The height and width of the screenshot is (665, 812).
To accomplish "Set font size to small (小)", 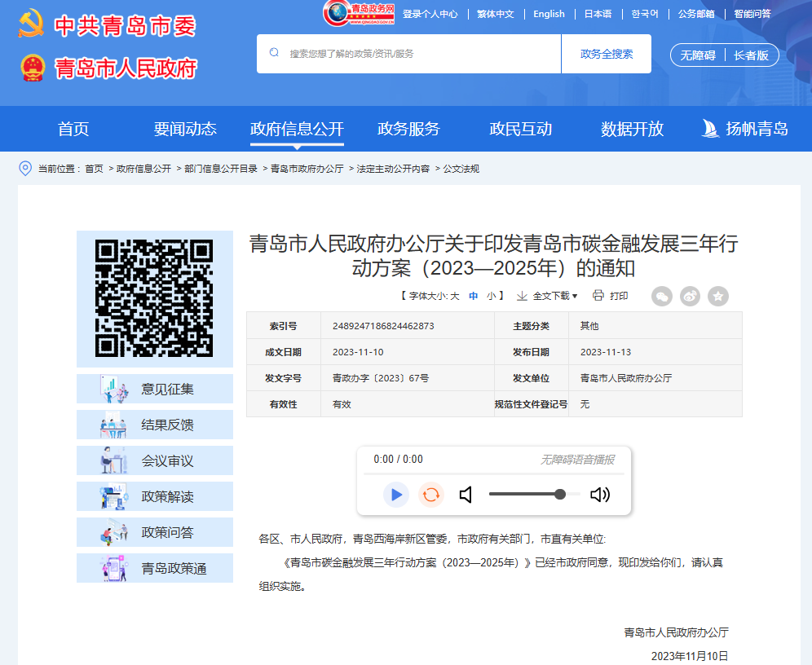I will (492, 296).
